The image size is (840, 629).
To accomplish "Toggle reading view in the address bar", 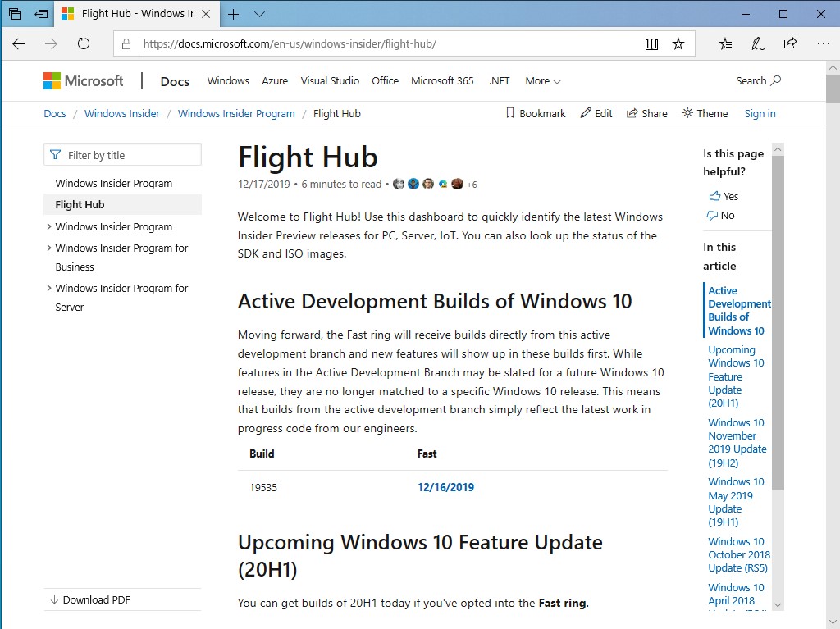I will point(651,43).
